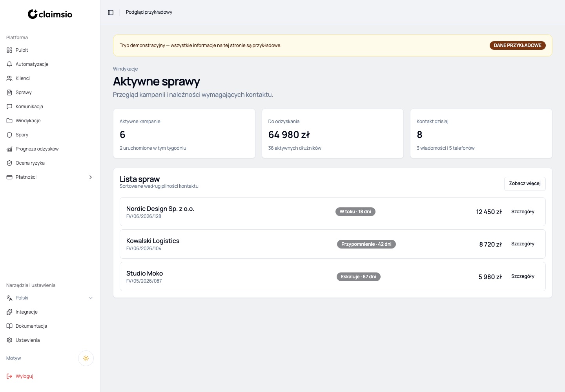The width and height of the screenshot is (565, 392).
Task: Click the Wyloguj link
Action: [24, 376]
